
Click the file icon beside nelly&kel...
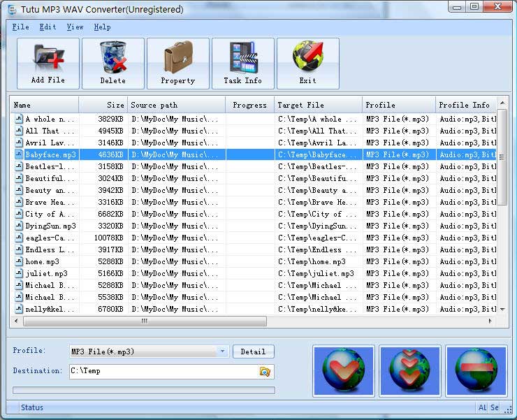pos(19,309)
